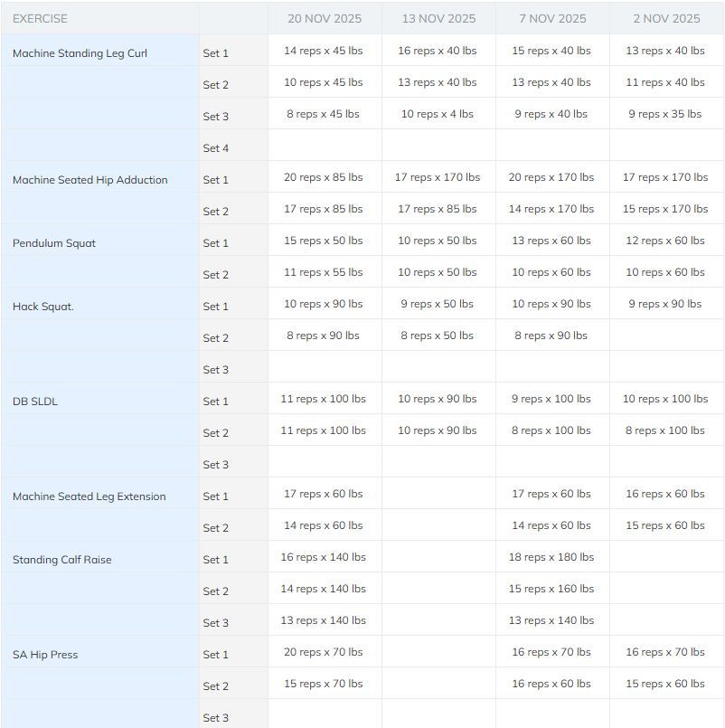Open the Machine Standing Leg Curl exercise
This screenshot has height=728, width=725.
[x=80, y=53]
